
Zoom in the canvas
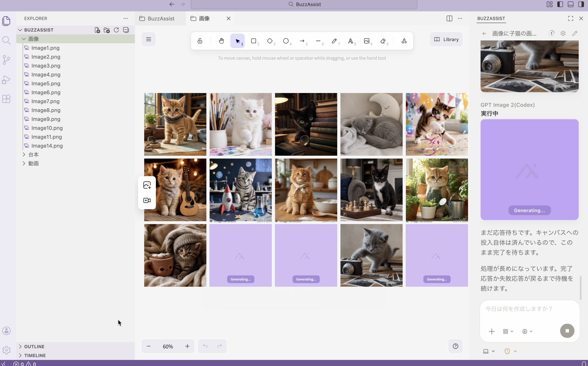point(187,346)
